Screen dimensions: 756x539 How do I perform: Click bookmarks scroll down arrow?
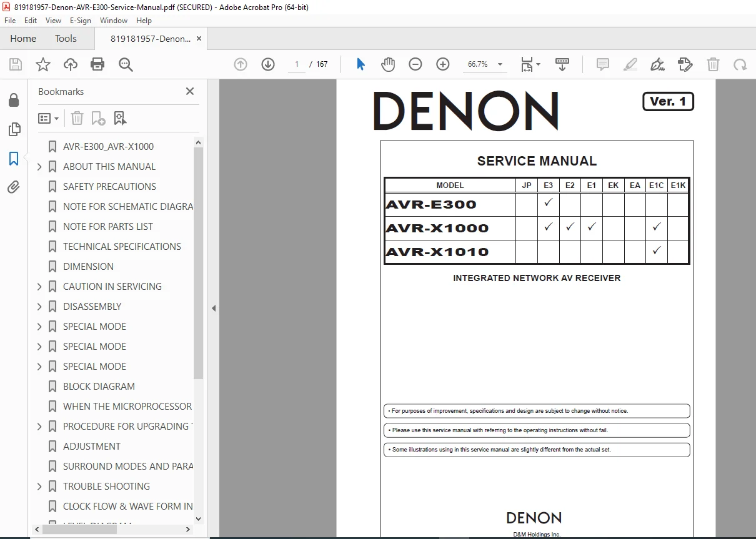(x=199, y=518)
